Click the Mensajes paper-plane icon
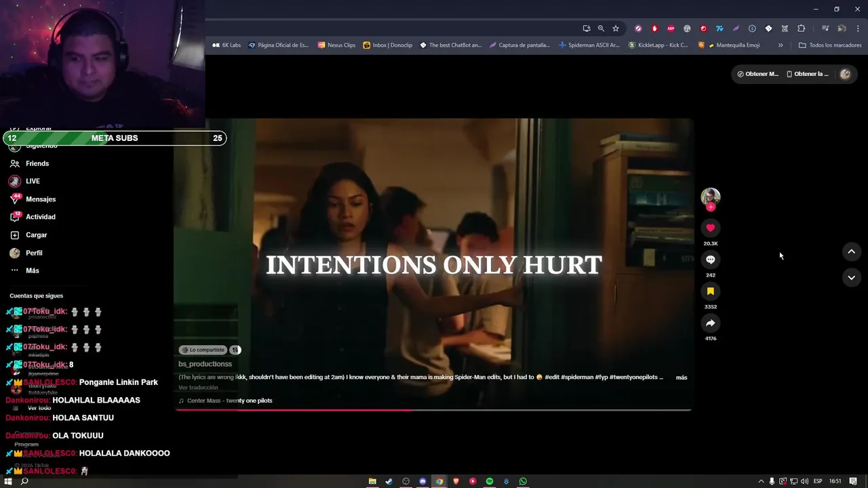Viewport: 868px width, 488px height. [x=14, y=199]
